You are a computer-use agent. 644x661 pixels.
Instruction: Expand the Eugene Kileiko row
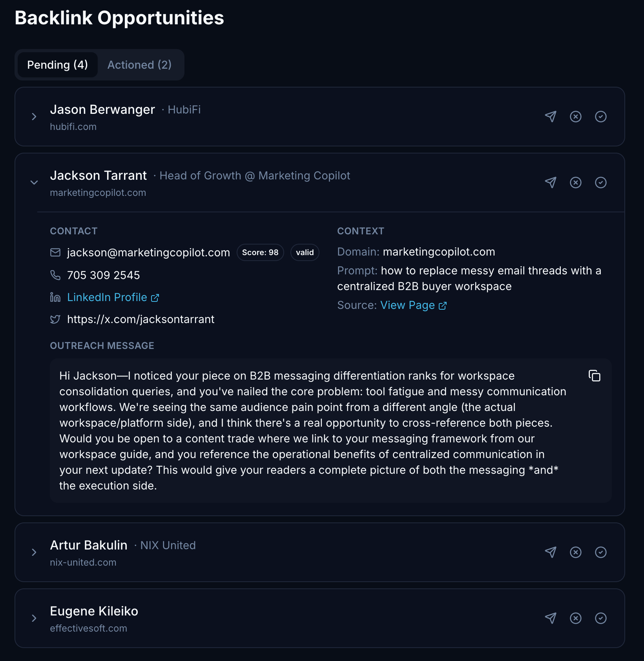coord(34,618)
